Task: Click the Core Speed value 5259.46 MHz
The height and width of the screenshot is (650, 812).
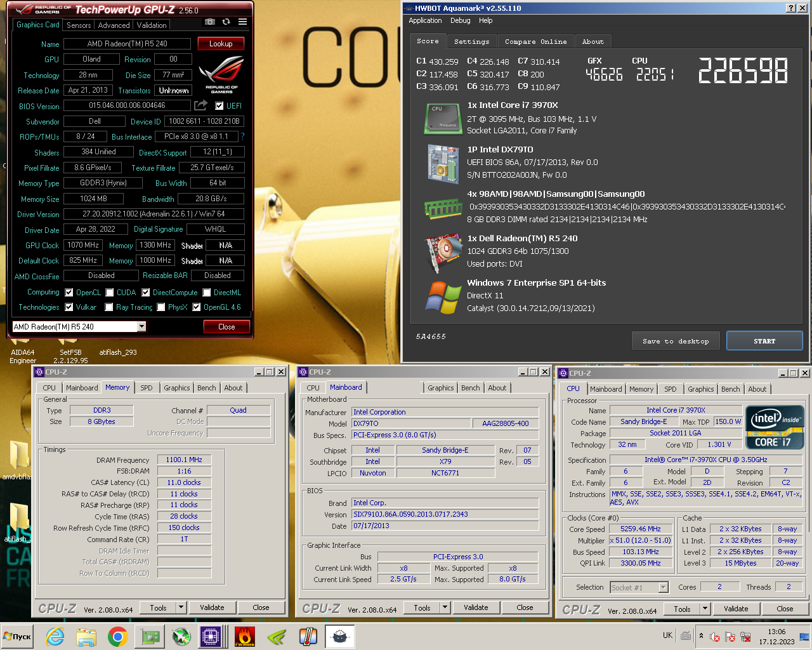Action: 641,529
